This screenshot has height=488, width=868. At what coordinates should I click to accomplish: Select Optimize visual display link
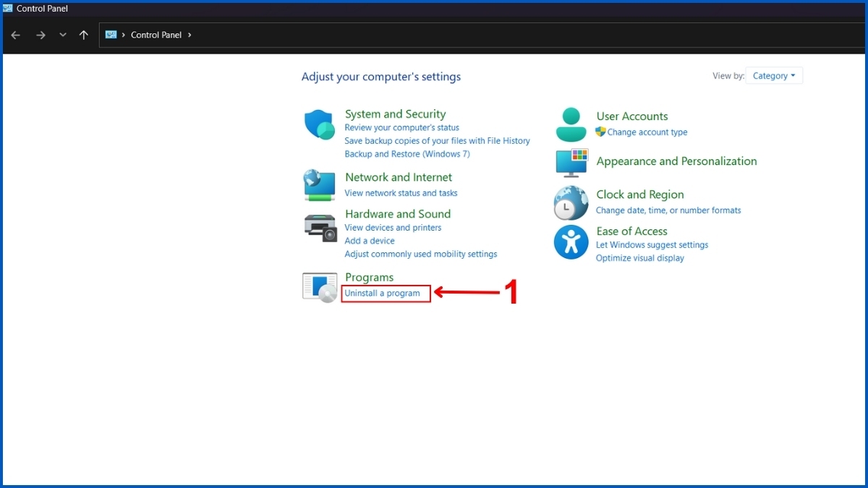pos(640,258)
